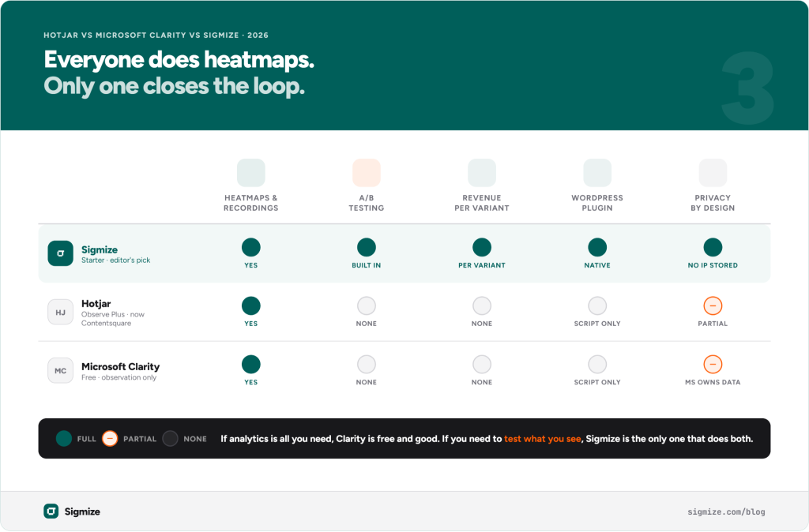Click Microsoft Clarity's empty circle above SCRIPT ONLY

(597, 365)
